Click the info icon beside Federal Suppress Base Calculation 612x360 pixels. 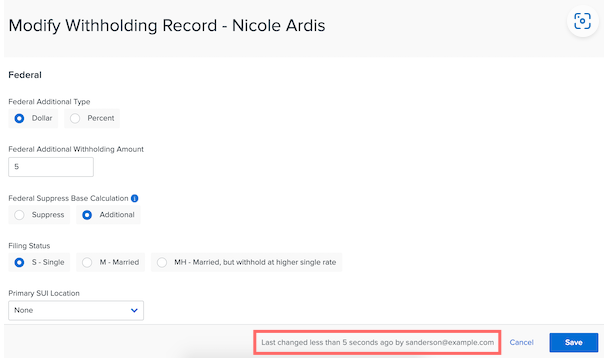point(135,198)
